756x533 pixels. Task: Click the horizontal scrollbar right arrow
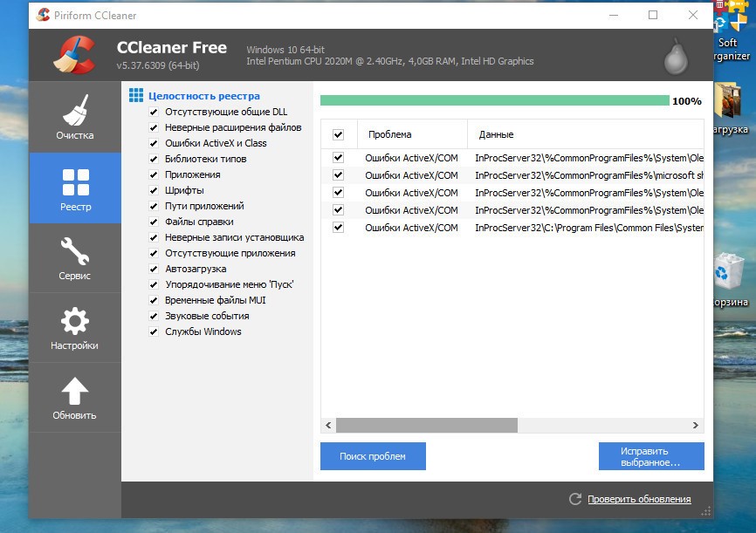point(696,425)
